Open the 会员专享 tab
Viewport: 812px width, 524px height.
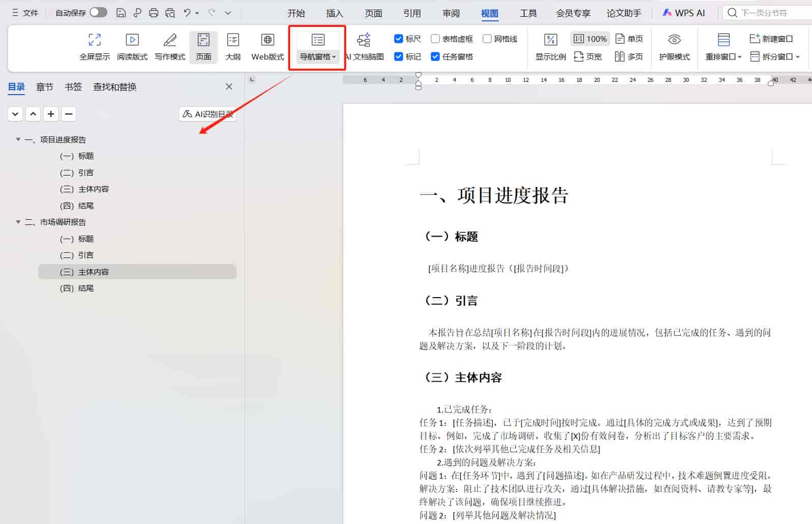[x=573, y=13]
